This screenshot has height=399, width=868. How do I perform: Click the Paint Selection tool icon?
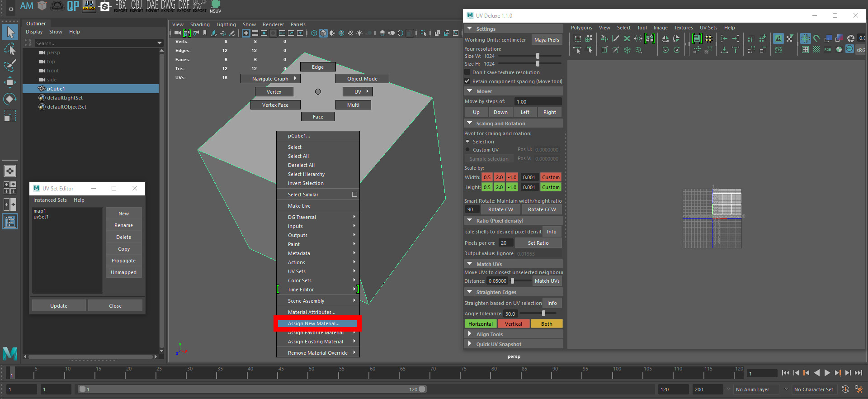[x=9, y=66]
